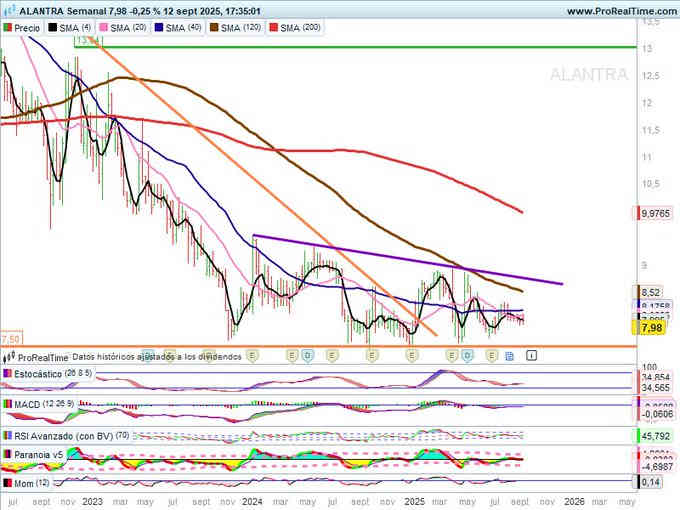Screen dimensions: 680x510
Task: Click the Precio legend icon
Action: [x=8, y=28]
